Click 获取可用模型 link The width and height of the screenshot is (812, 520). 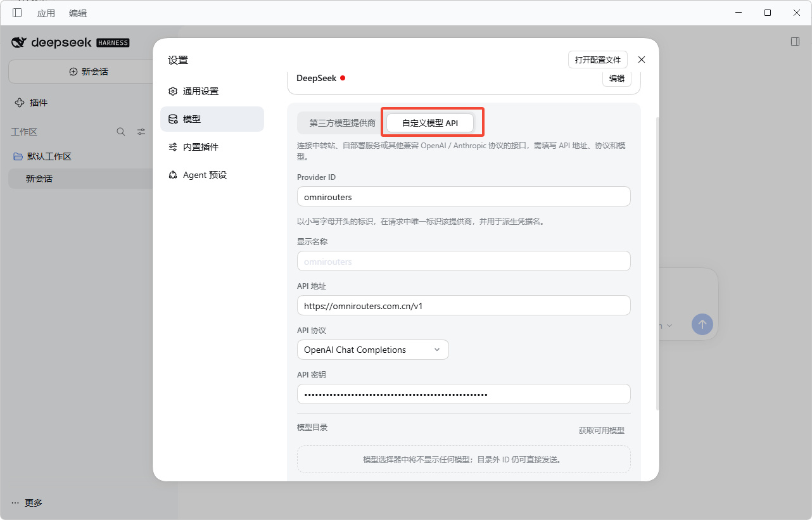tap(602, 430)
